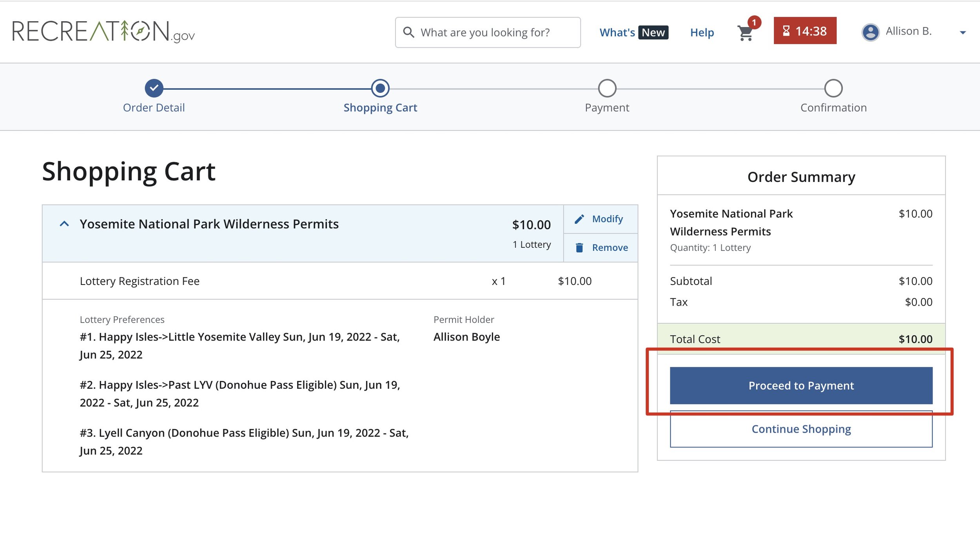Click the '1 Lottery' label under price
This screenshot has width=980, height=542.
pos(532,245)
